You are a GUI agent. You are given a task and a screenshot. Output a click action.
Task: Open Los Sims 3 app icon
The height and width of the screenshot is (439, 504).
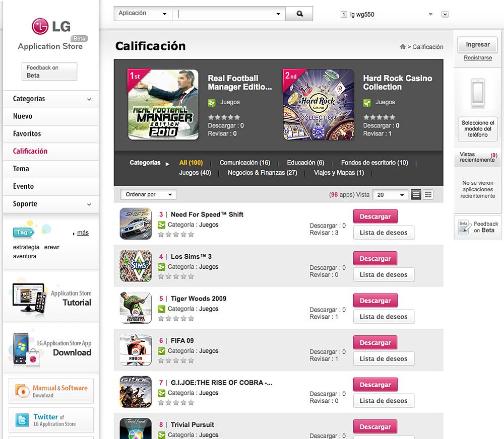pyautogui.click(x=136, y=266)
